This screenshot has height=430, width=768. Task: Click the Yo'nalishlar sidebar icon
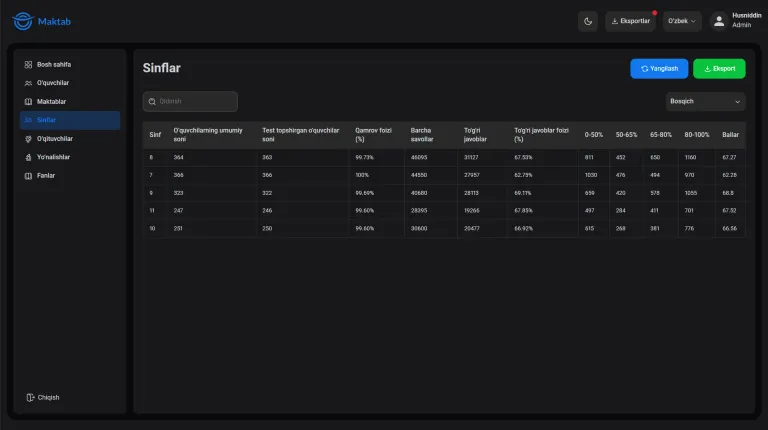[x=28, y=157]
